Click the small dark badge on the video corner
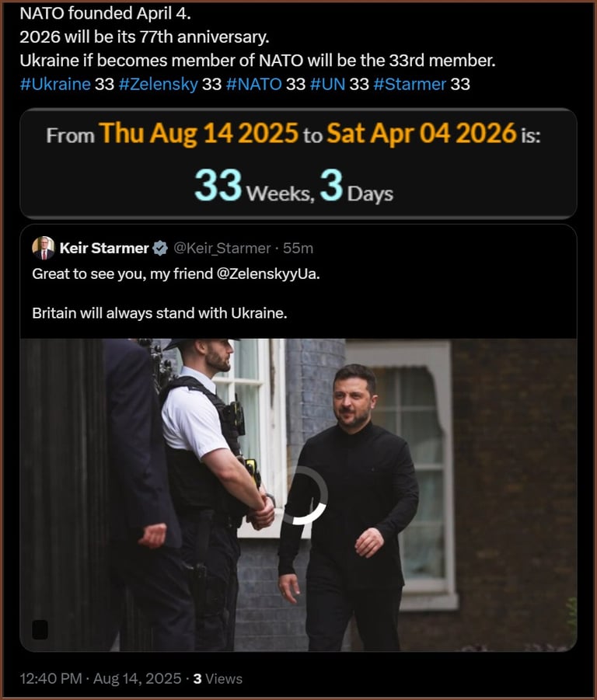 [40, 629]
